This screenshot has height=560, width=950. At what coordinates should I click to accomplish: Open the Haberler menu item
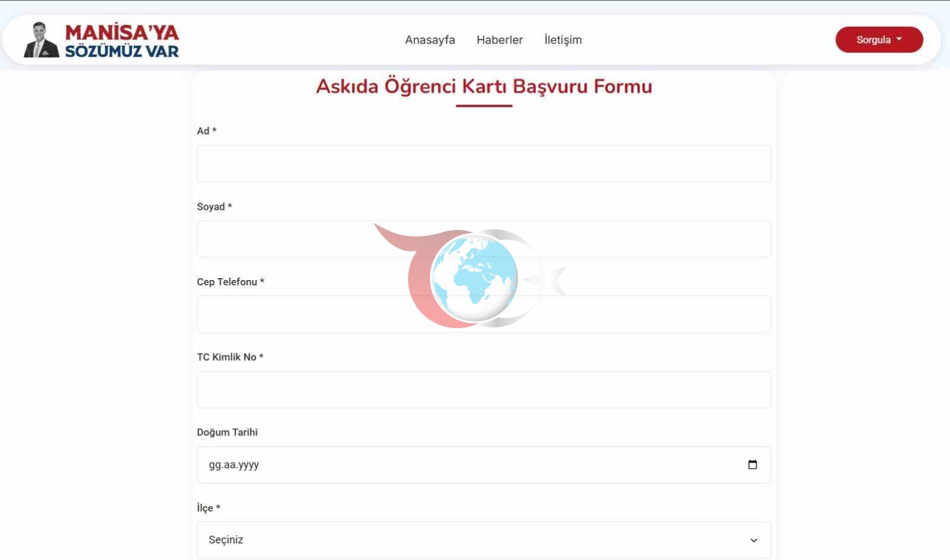pos(499,40)
